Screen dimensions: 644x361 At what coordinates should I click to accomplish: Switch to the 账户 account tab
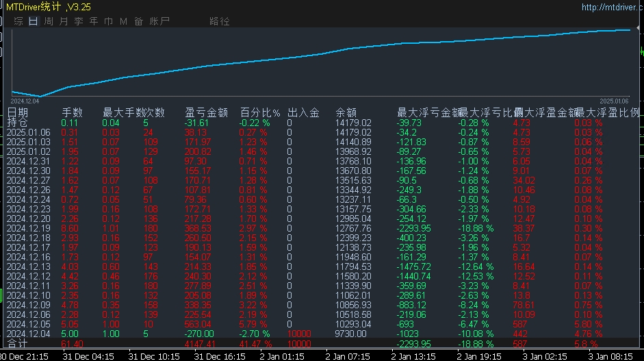[x=159, y=21]
